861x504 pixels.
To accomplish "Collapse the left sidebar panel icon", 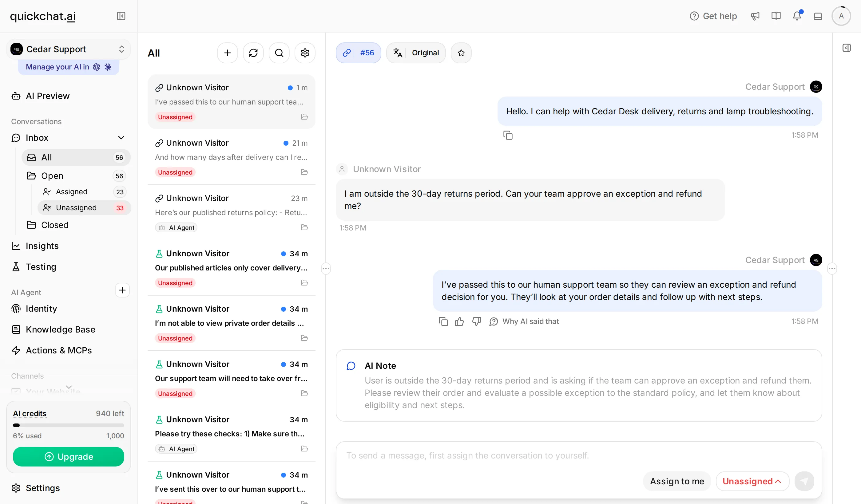I will click(x=121, y=16).
